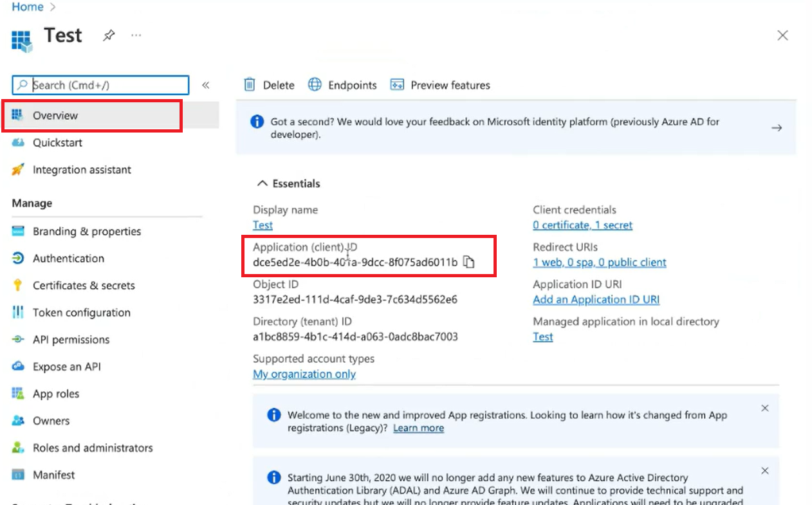Click the Delete trash icon
This screenshot has height=505, width=812.
pos(250,84)
